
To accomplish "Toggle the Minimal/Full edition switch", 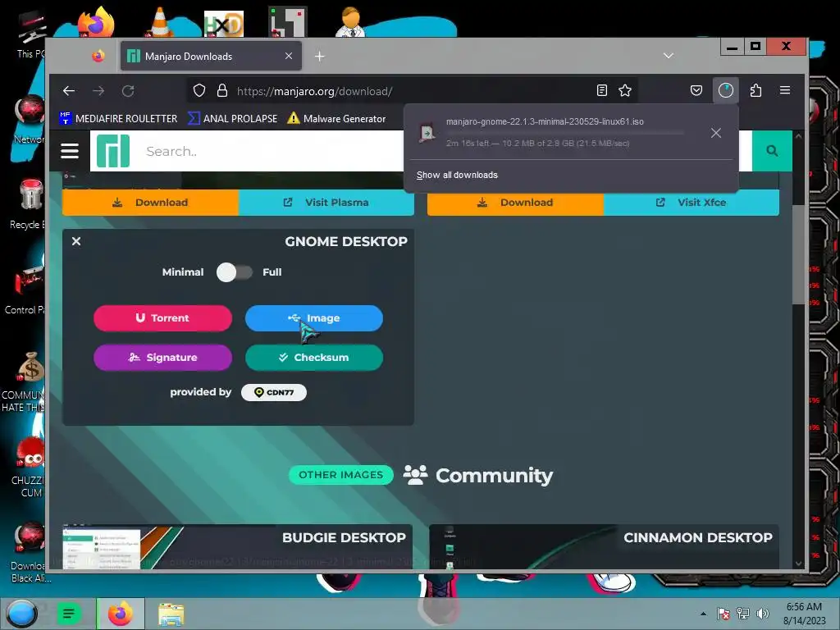I will [234, 272].
